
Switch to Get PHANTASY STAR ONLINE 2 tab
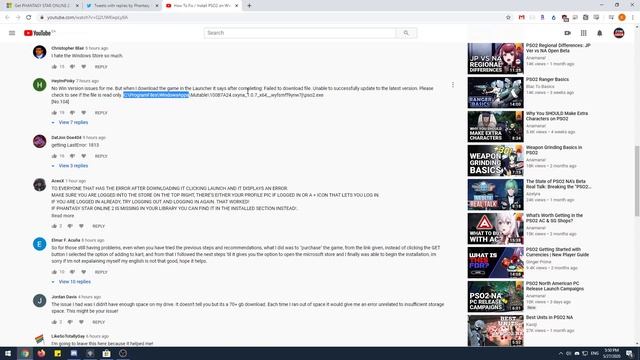(41, 6)
